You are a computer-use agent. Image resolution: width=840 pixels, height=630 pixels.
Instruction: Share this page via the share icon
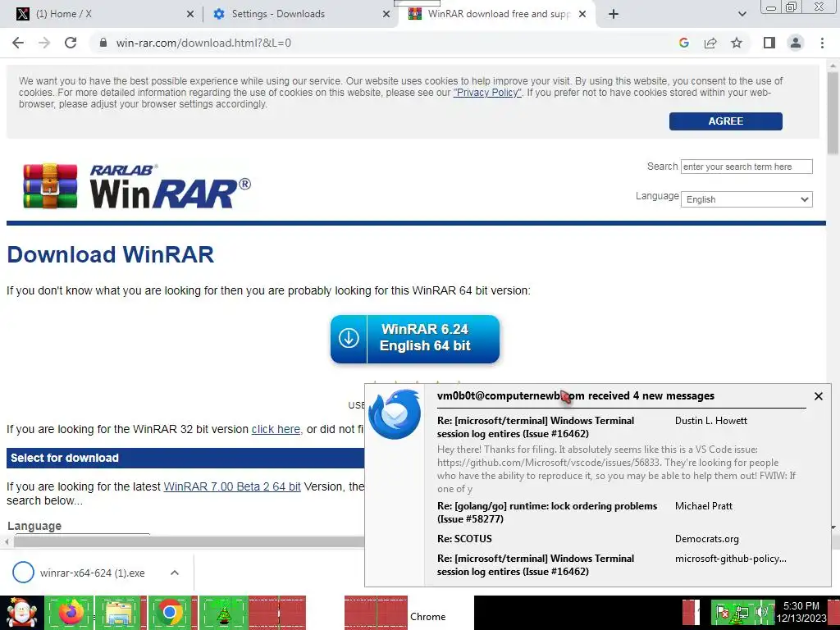(710, 43)
